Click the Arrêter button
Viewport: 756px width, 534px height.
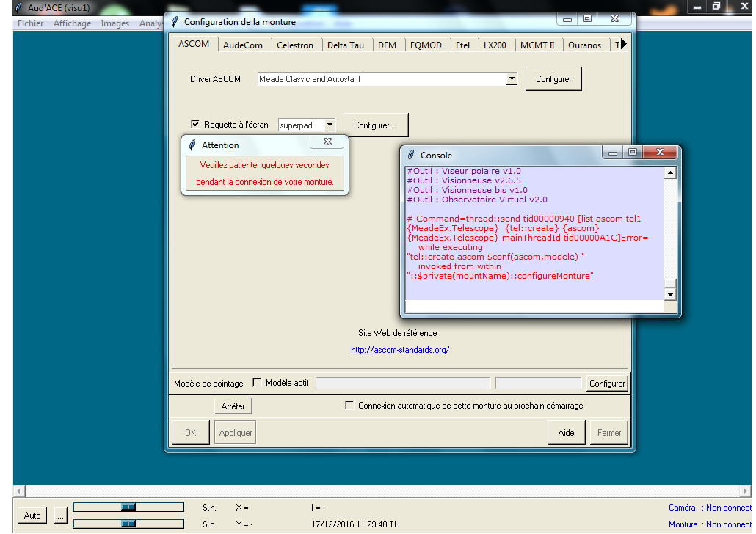click(233, 406)
